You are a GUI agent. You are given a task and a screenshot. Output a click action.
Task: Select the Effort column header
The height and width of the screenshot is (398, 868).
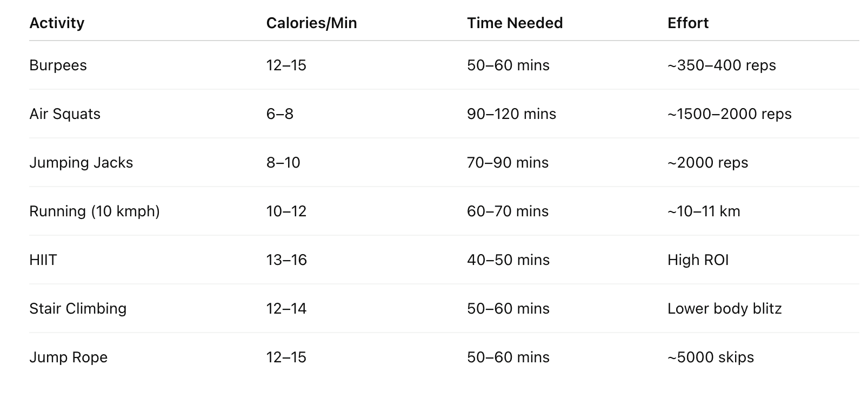click(x=688, y=23)
